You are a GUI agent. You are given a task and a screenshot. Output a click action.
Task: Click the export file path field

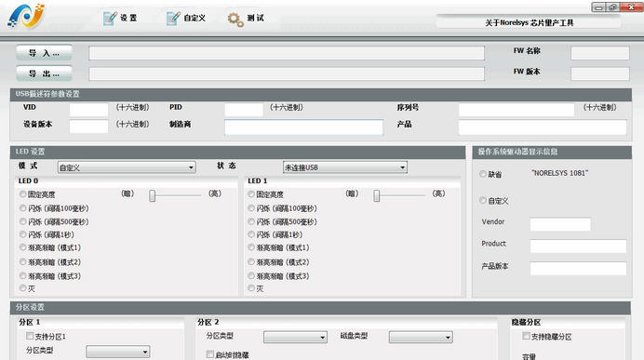pos(287,73)
